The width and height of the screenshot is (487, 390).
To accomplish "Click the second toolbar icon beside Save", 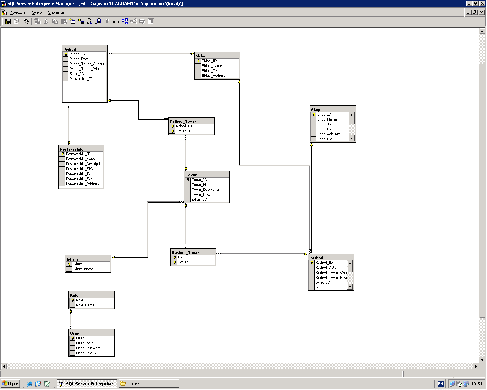I will coord(16,21).
